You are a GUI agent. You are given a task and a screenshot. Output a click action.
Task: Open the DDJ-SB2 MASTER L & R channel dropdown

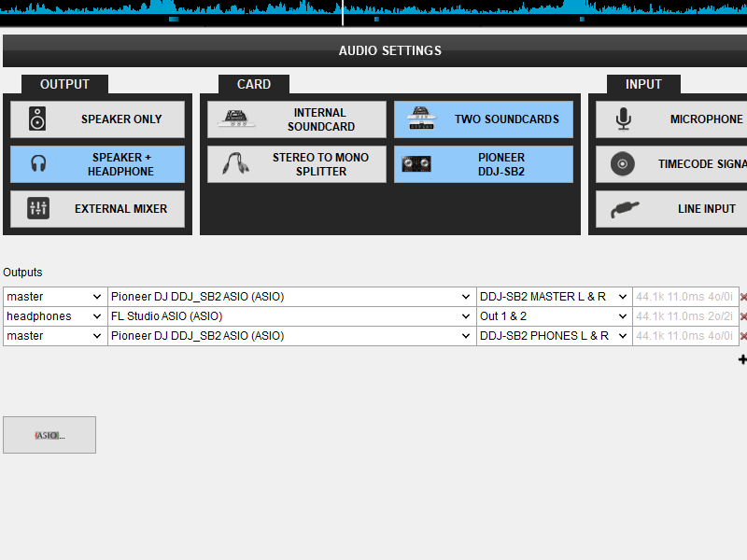pos(555,297)
